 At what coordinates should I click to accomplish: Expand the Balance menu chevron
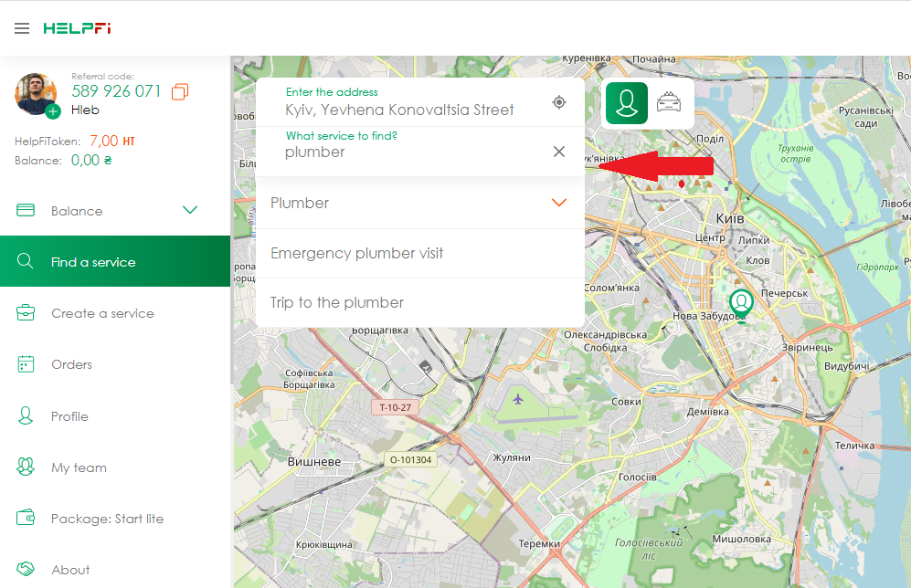190,211
